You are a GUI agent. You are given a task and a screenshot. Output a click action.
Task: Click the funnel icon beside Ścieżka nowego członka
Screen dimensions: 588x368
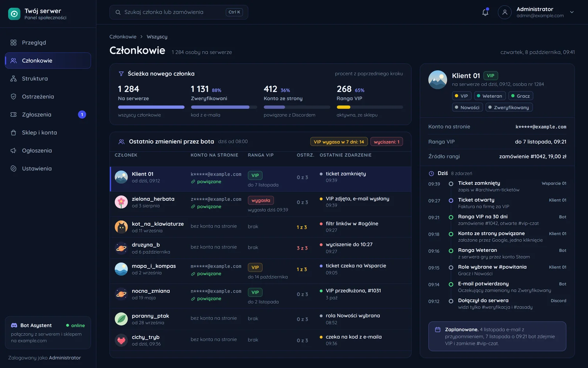tap(121, 74)
